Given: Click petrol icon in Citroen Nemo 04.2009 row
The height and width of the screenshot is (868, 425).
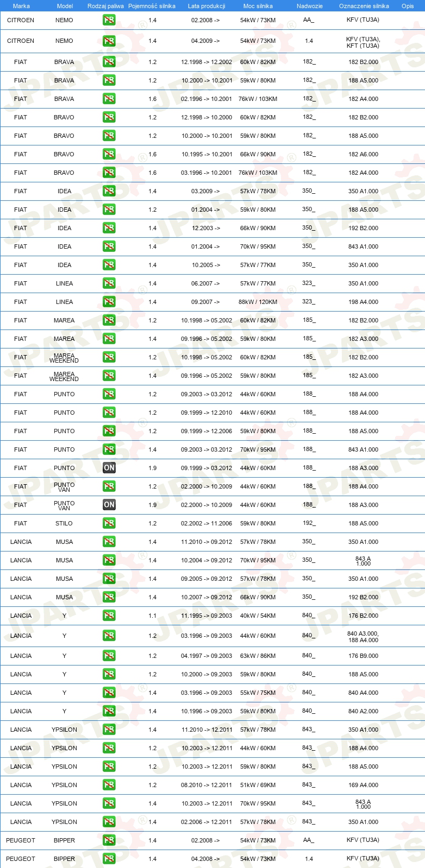Looking at the screenshot, I should coord(109,41).
